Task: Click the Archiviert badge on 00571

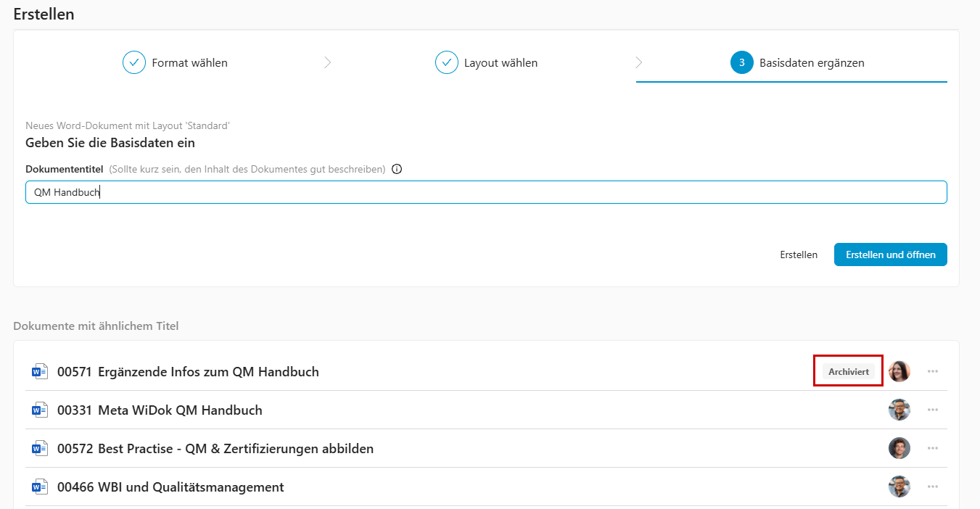Action: tap(847, 371)
